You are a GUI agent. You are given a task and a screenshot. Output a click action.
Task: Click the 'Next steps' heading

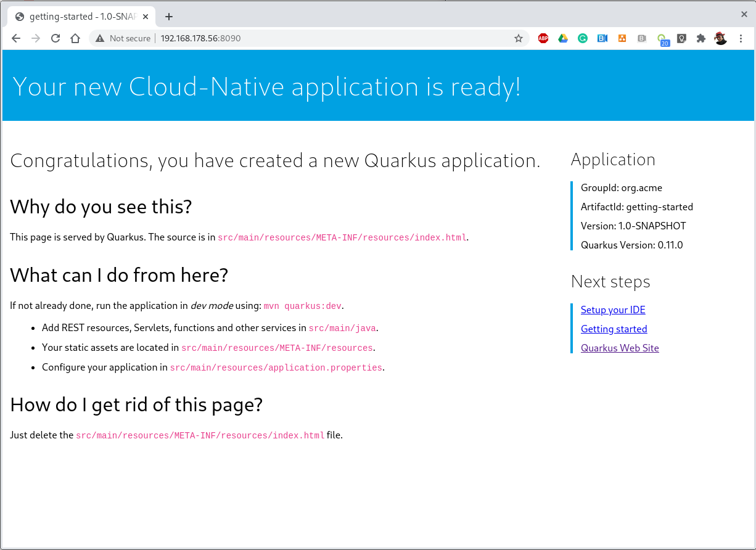[x=610, y=282]
